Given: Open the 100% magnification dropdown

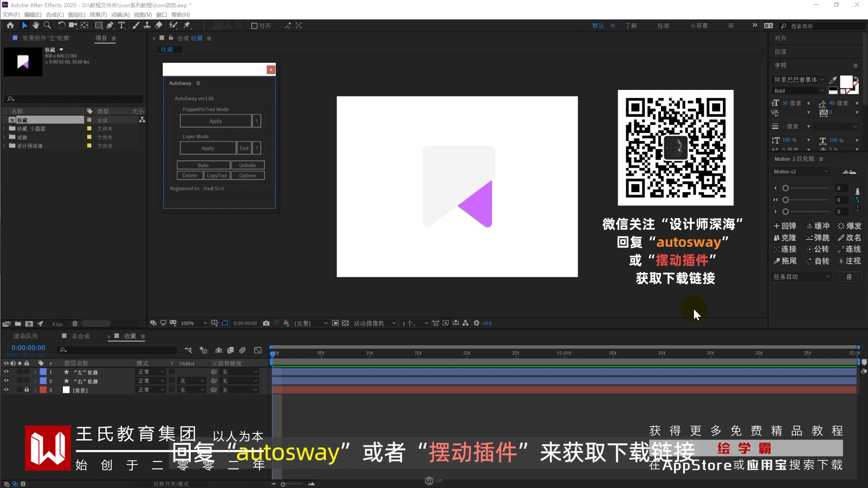Looking at the screenshot, I should pyautogui.click(x=193, y=323).
